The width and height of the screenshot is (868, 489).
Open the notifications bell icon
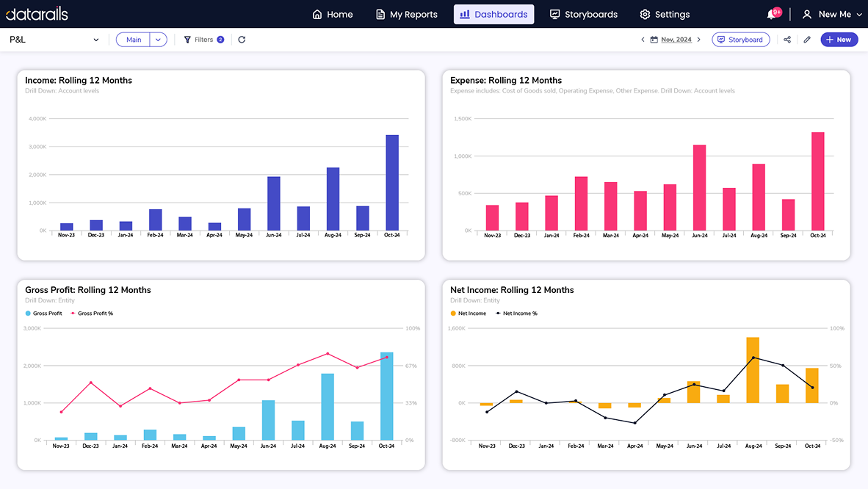pyautogui.click(x=772, y=15)
